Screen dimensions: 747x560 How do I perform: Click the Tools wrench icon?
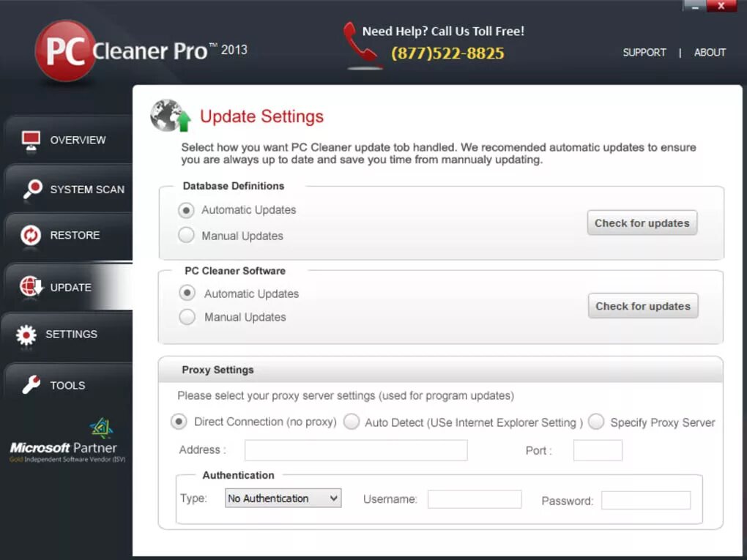(31, 385)
